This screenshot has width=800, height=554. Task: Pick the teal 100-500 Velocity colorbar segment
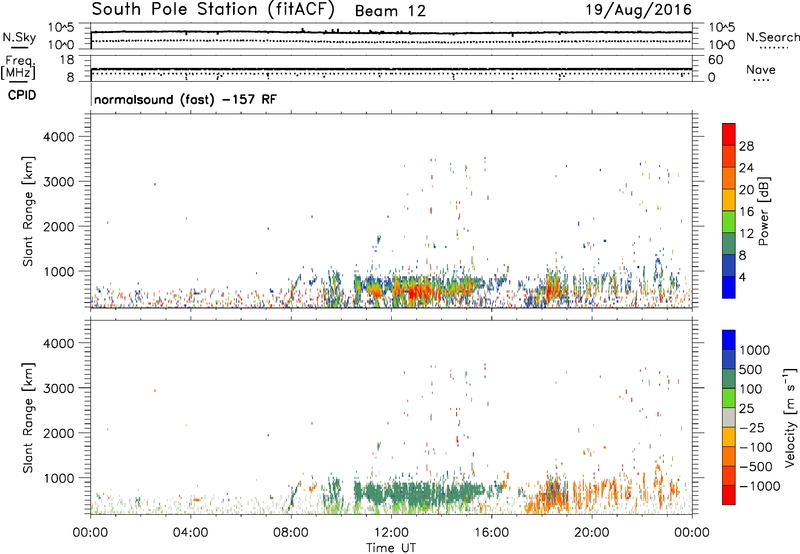pyautogui.click(x=729, y=379)
